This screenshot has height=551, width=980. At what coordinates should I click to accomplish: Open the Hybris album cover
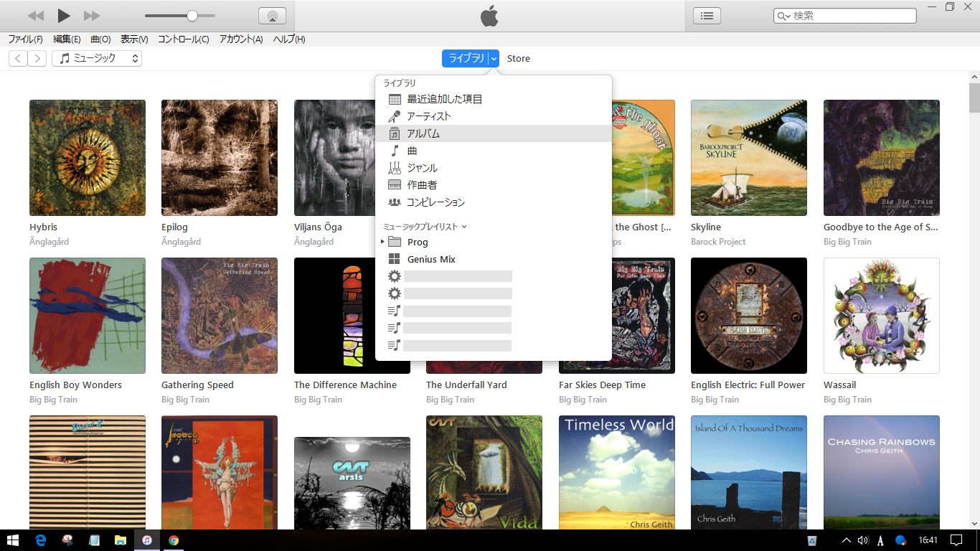click(88, 158)
